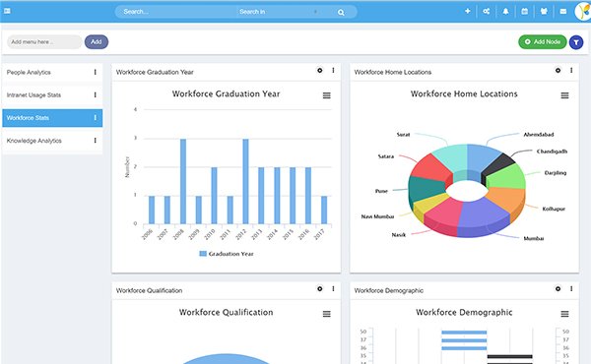This screenshot has width=591, height=364.
Task: Click the Chandigadh label on donut chart
Action: click(552, 152)
